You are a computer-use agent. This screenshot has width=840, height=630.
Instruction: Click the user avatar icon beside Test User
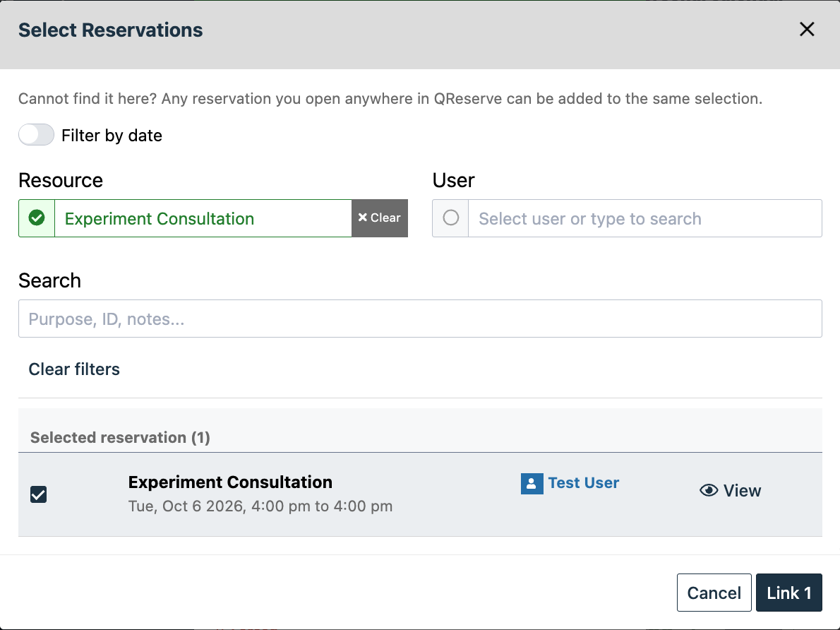click(x=532, y=484)
